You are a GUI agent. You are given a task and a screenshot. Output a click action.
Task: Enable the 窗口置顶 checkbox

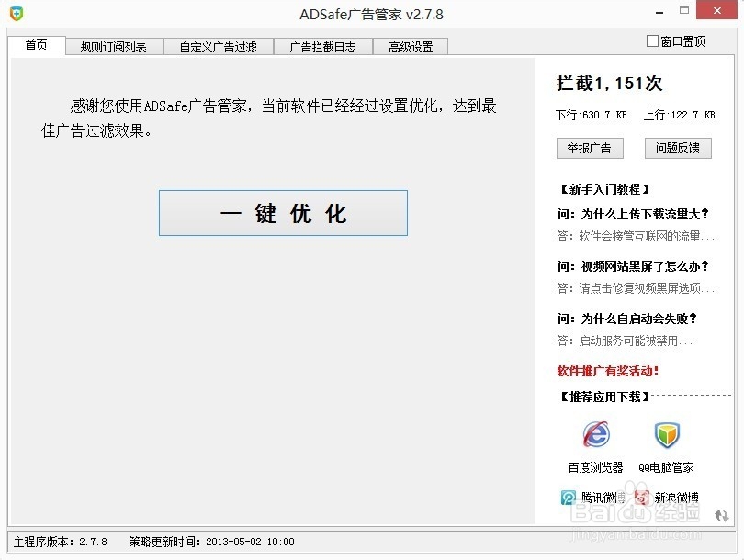(x=652, y=41)
